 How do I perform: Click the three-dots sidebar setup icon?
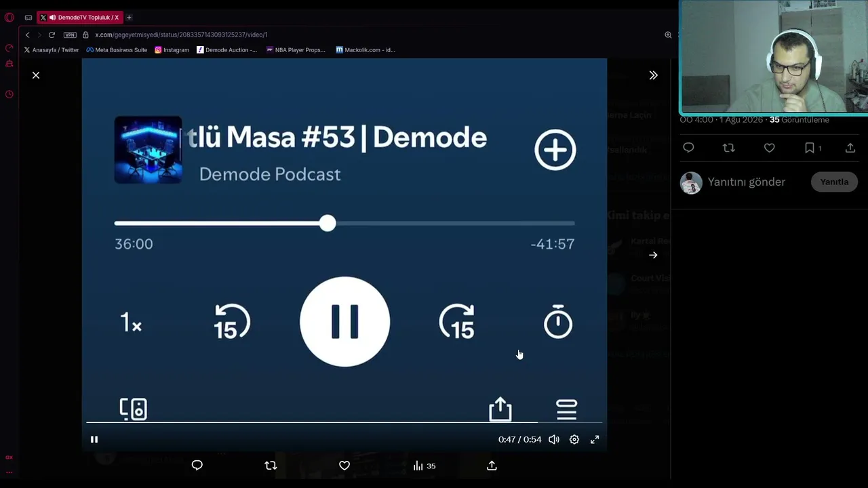(9, 472)
